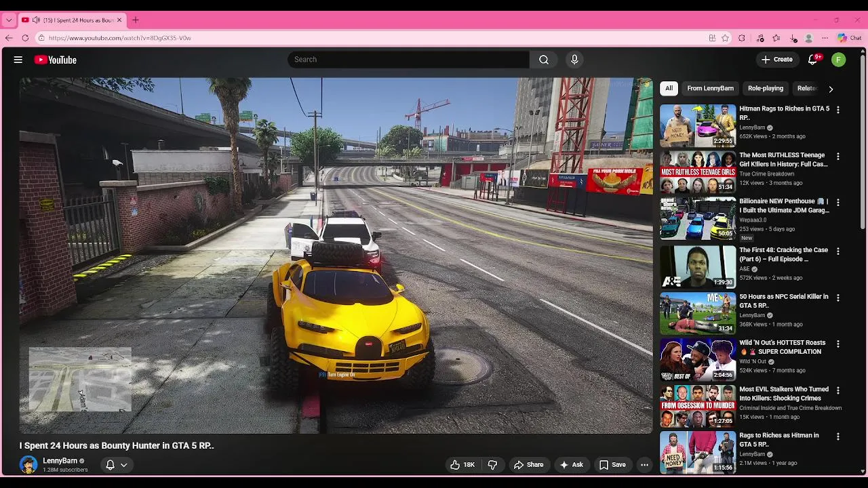868x488 pixels.
Task: Click the '1.28M subscribers' text
Action: tap(65, 470)
